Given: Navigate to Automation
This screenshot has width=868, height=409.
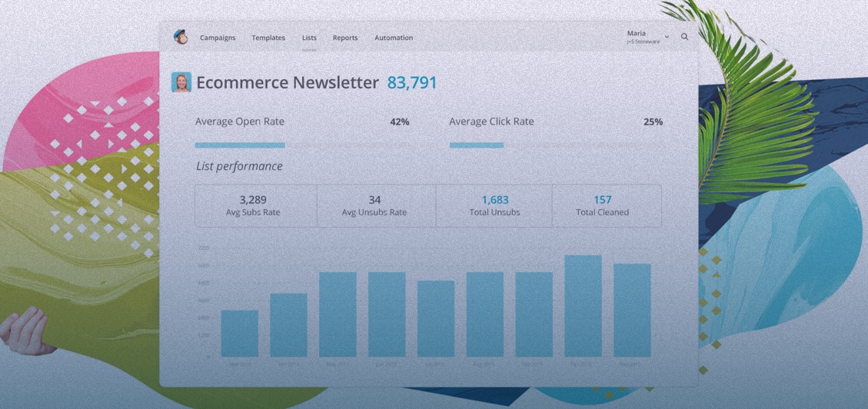Looking at the screenshot, I should [394, 38].
